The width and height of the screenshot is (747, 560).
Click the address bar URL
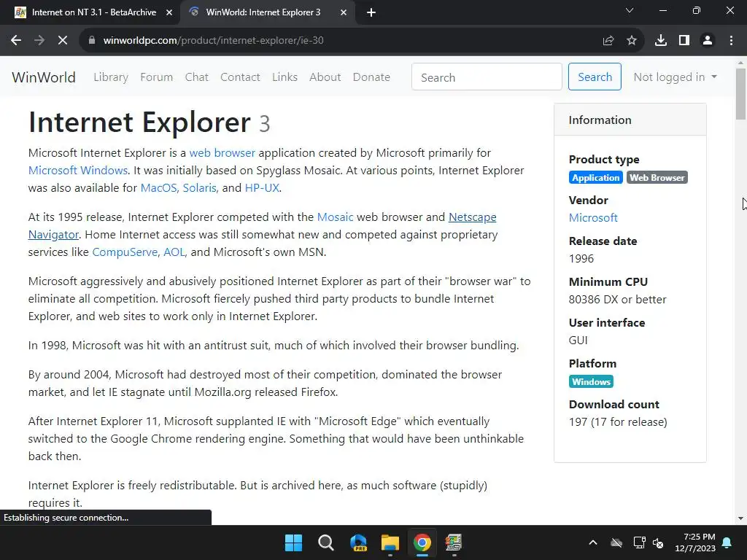coord(214,41)
